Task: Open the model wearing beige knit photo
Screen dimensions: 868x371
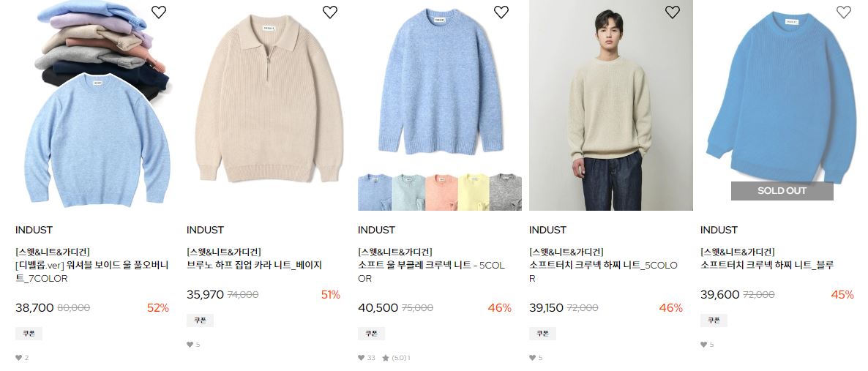Action: click(610, 105)
